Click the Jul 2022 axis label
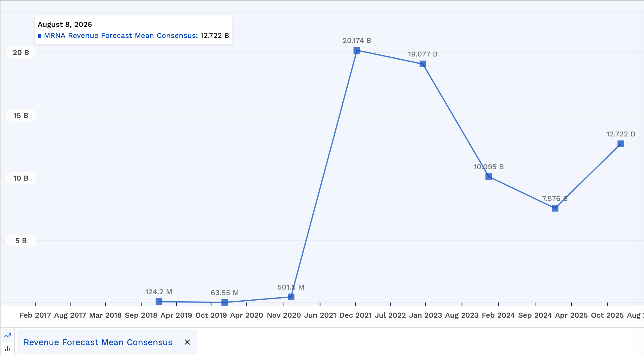The width and height of the screenshot is (644, 355). [x=390, y=315]
